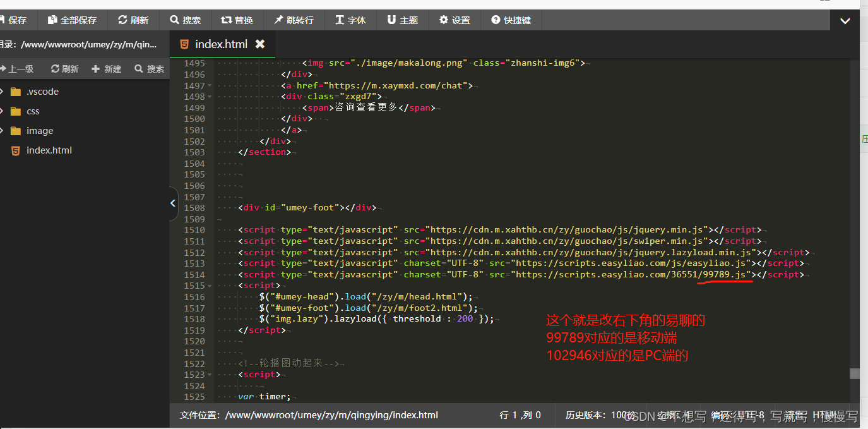Click the swiper.min.js source on line 1511

[567, 241]
